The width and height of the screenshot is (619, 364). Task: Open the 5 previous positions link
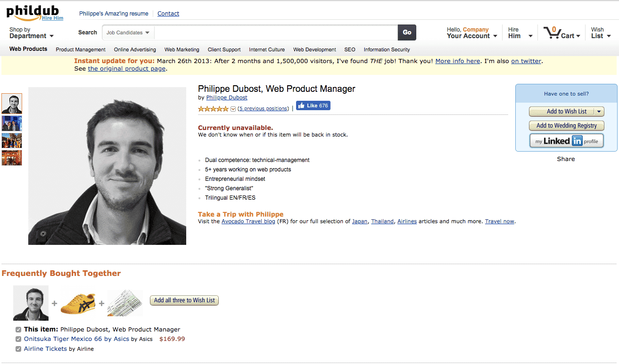pyautogui.click(x=263, y=108)
